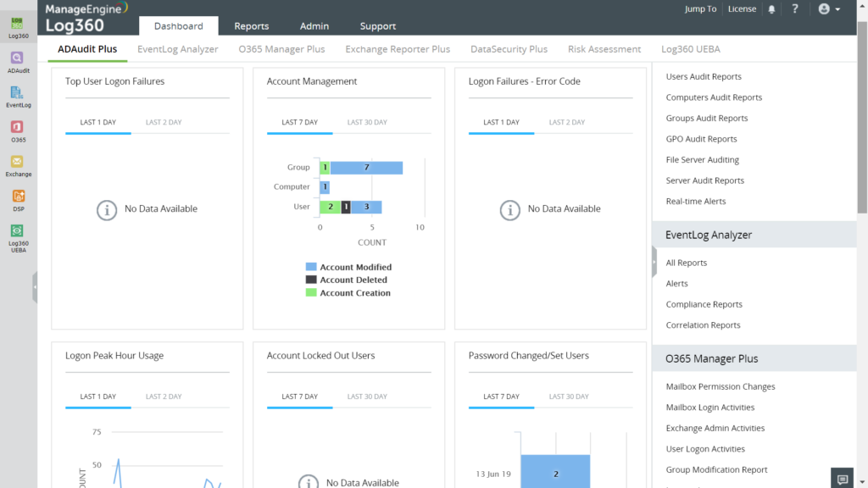Select the Exchange Reporter Plus sub-tab
The height and width of the screenshot is (488, 868).
(x=398, y=49)
